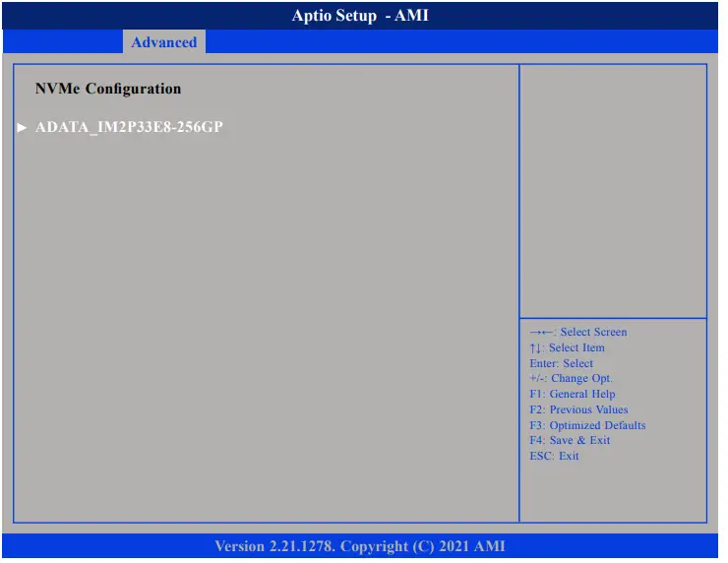
Task: Select the ADATA_IM2P33E8-256GP NVMe device entry
Action: (x=129, y=127)
